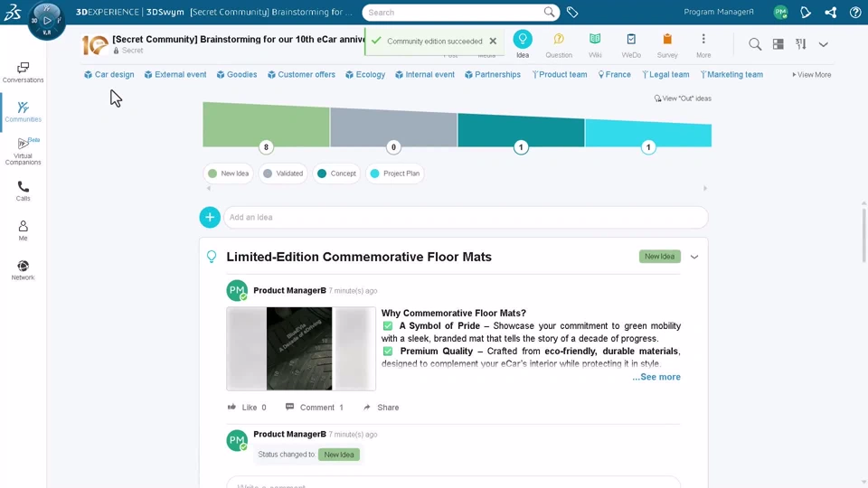Open Virtual Companions in sidebar
This screenshot has width=868, height=488.
pos(23,151)
